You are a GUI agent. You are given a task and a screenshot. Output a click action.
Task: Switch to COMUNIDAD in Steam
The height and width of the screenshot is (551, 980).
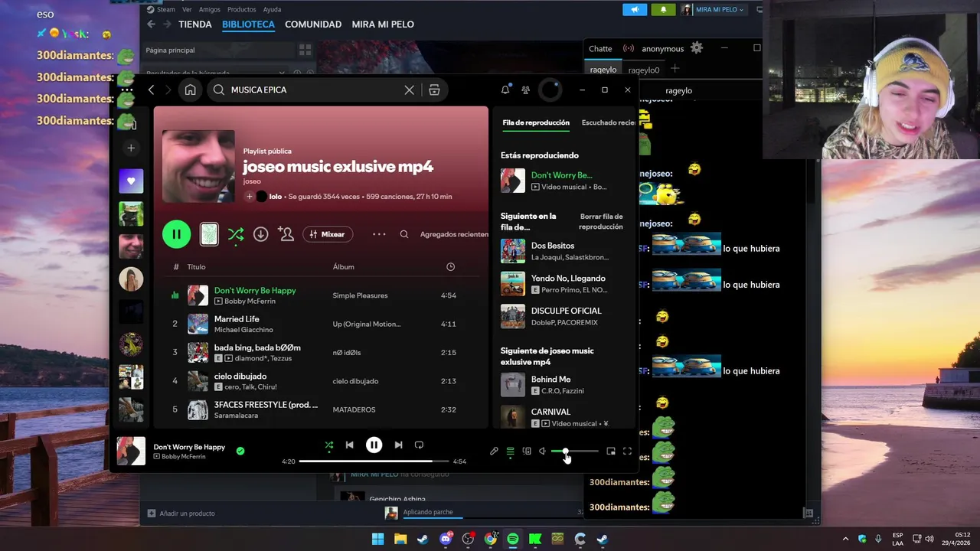[x=313, y=24]
